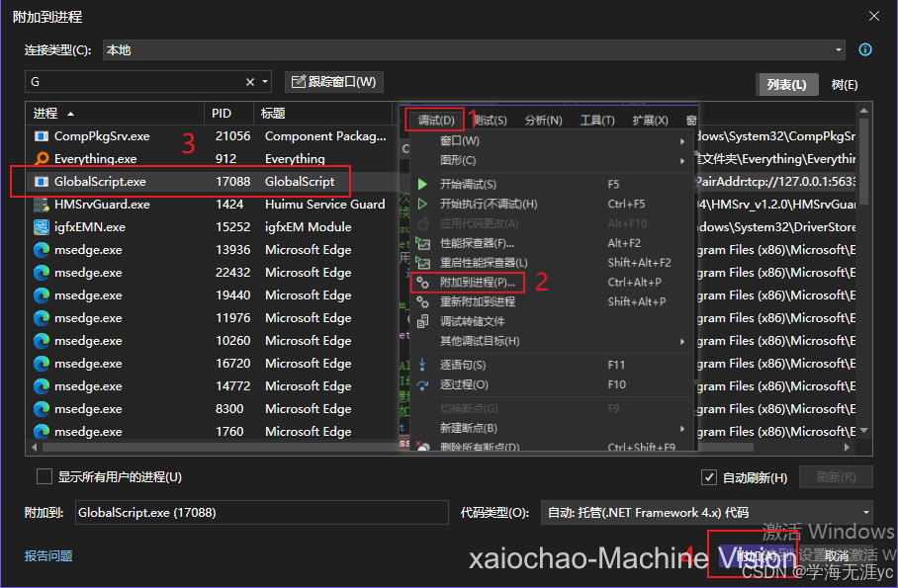Close the Attach to Process dialog

click(x=874, y=16)
